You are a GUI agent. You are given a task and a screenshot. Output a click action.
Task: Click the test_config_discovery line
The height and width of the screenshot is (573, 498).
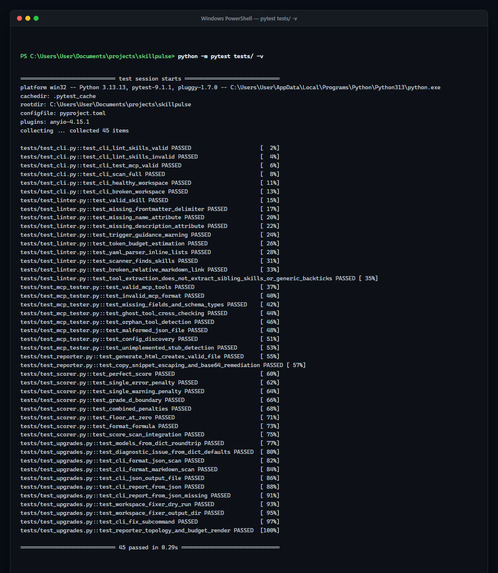click(150, 339)
